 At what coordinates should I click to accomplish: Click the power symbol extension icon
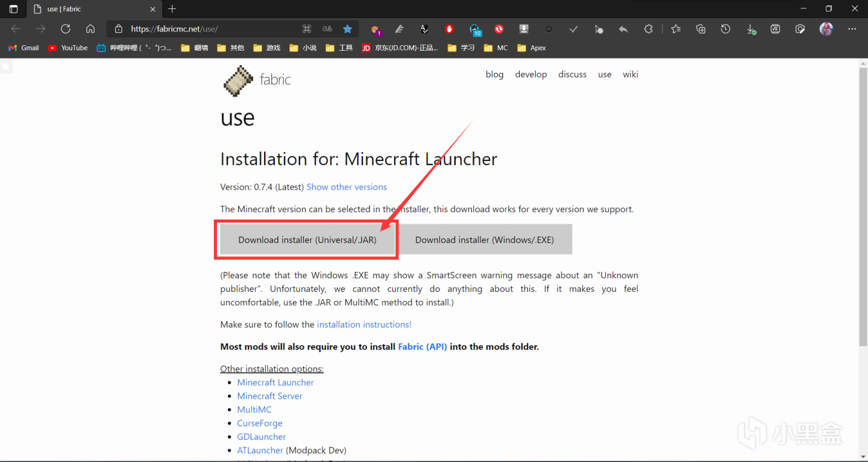[549, 29]
